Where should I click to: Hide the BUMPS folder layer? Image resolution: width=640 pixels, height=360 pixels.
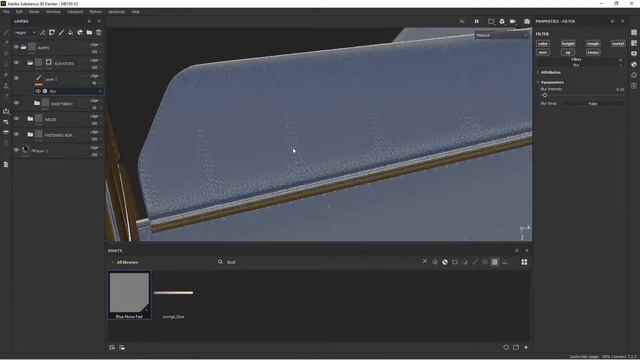tap(16, 47)
